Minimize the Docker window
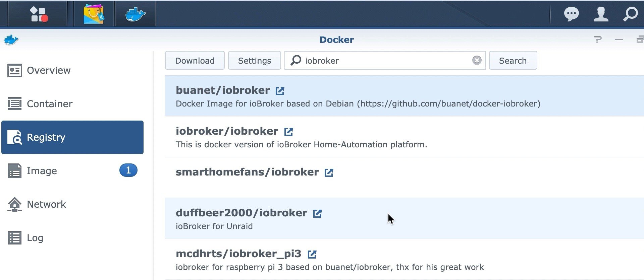Screen dimensions: 644x280 (619, 40)
